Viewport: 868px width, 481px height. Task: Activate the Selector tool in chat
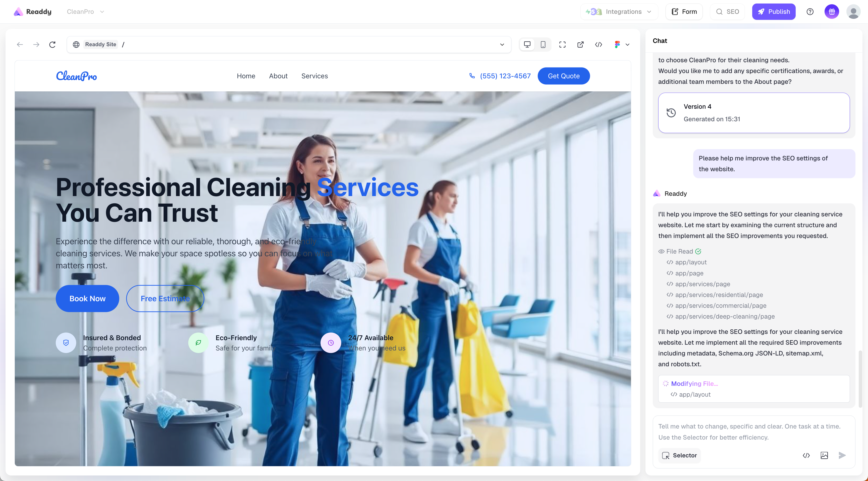pos(679,455)
